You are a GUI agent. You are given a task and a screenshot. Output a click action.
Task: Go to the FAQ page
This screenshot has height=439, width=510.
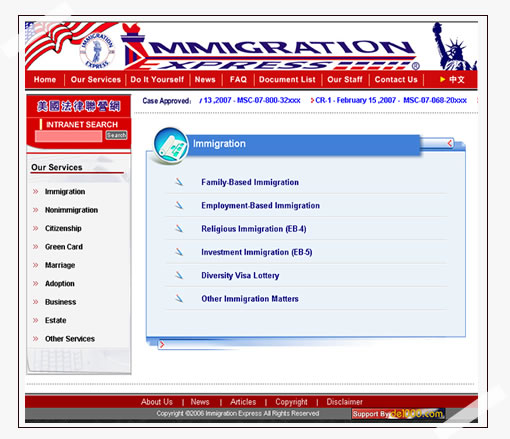(238, 80)
